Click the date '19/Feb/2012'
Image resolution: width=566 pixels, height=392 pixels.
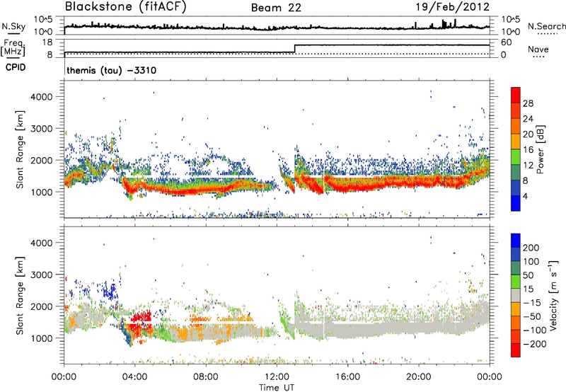click(453, 6)
